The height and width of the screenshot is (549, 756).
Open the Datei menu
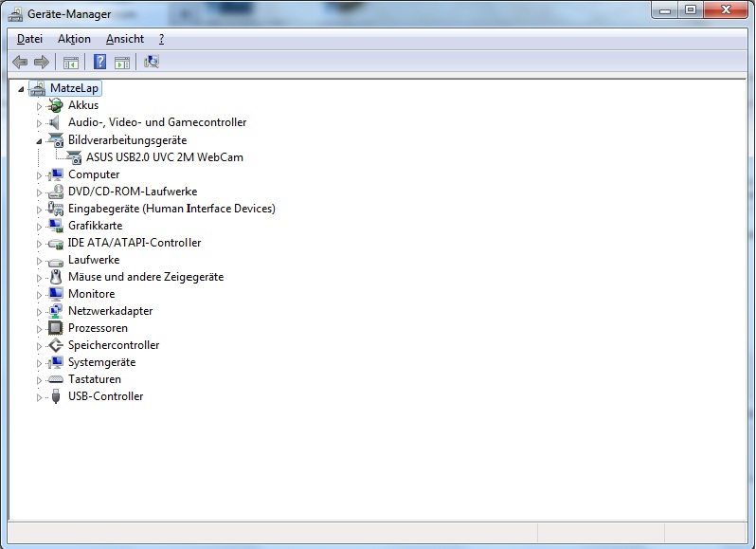(29, 39)
